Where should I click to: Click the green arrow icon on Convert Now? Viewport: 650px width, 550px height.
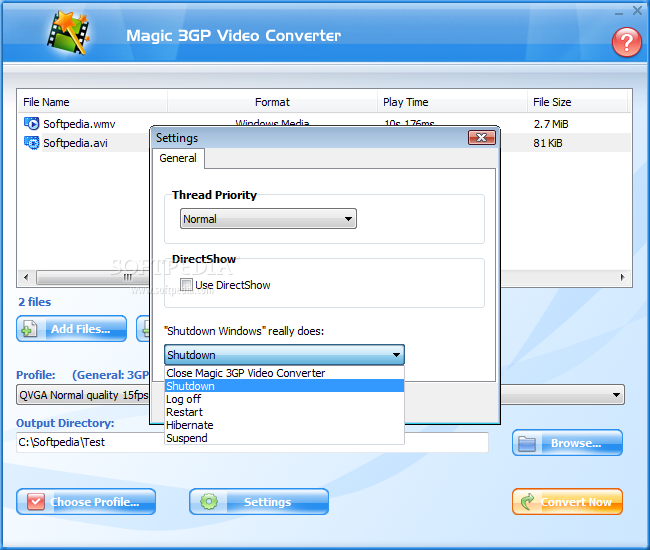(527, 502)
